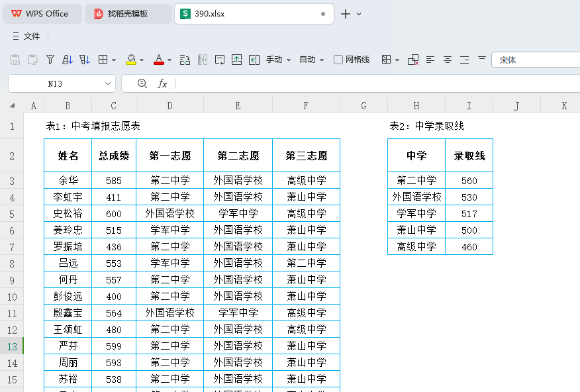The width and height of the screenshot is (580, 392).
Task: Sort ascending with the A-down icon
Action: [x=68, y=60]
